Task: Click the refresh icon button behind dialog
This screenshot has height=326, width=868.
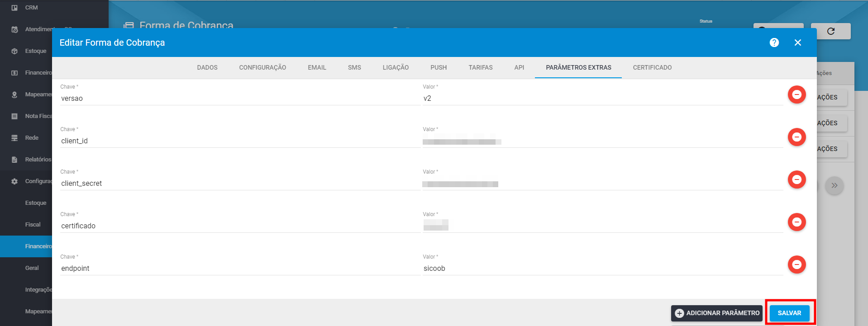Action: [831, 31]
